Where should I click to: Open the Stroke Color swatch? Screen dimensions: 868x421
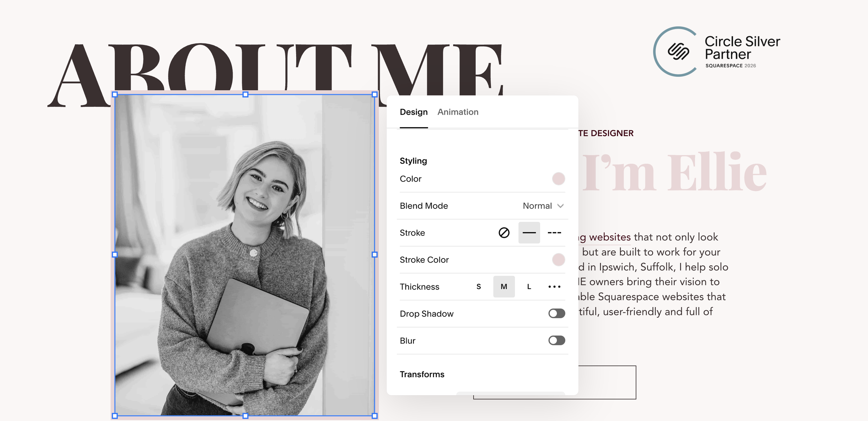pyautogui.click(x=558, y=260)
